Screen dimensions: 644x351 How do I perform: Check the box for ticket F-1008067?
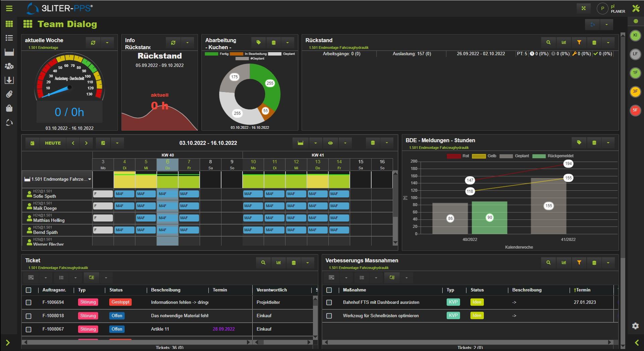tap(28, 329)
